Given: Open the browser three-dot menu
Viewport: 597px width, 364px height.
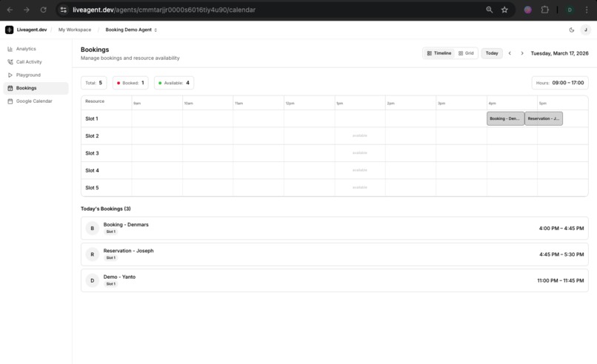Looking at the screenshot, I should tap(587, 10).
